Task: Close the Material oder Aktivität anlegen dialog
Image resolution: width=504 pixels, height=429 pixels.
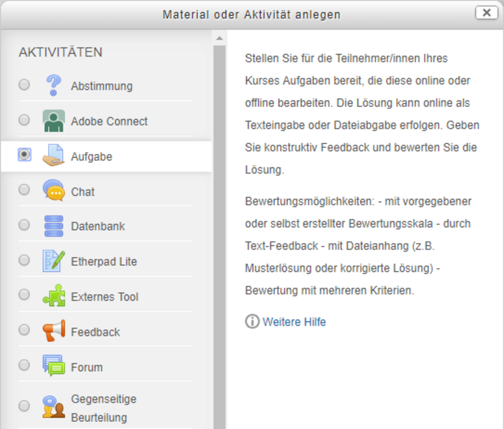Action: 486,13
